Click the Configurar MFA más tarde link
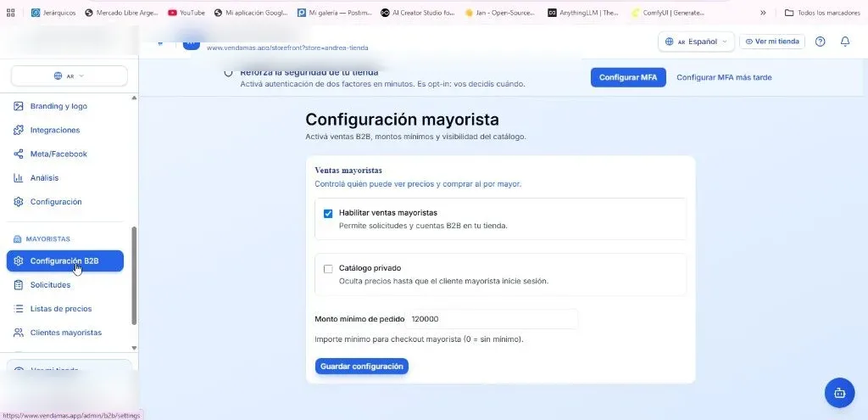Viewport: 868px width, 420px height. point(724,77)
